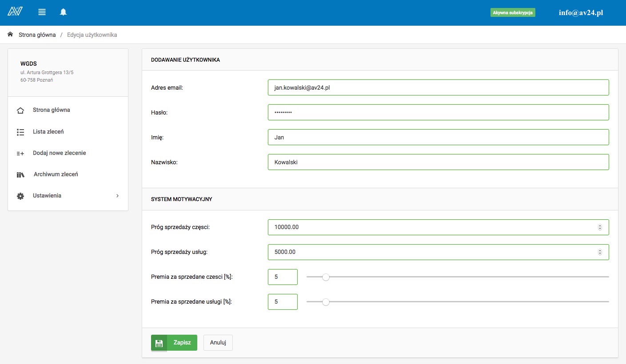Open Archiwum zleceń menu item
This screenshot has height=364, width=626.
[x=56, y=174]
